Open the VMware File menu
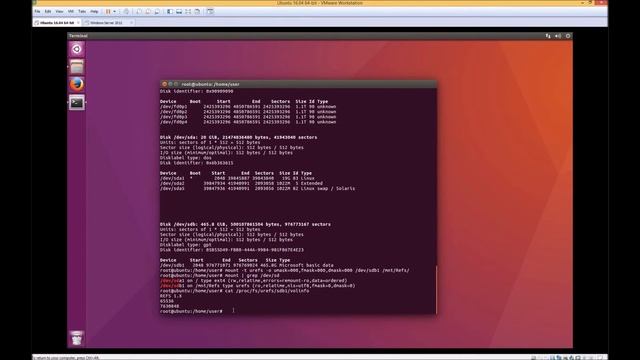Screen dimensions: 640x360 [37, 11]
